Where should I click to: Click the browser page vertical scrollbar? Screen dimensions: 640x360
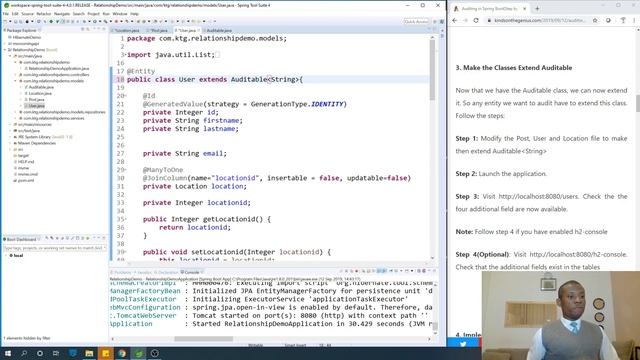click(637, 103)
